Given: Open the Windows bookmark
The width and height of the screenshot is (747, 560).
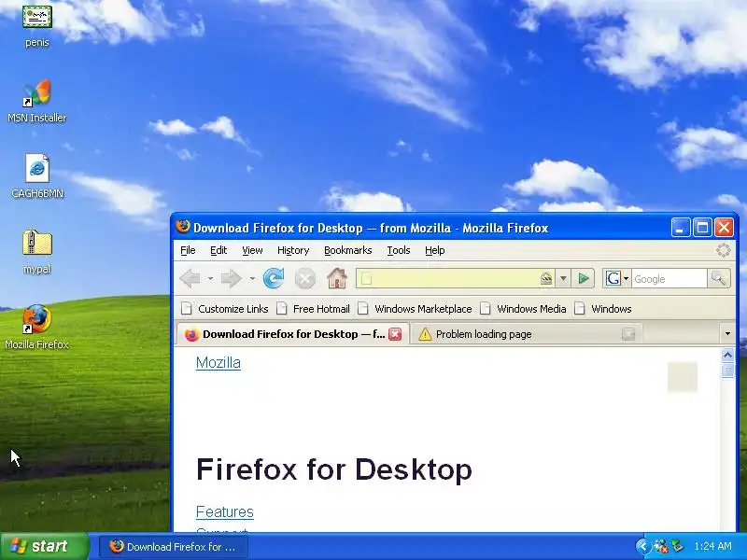Looking at the screenshot, I should [x=603, y=309].
